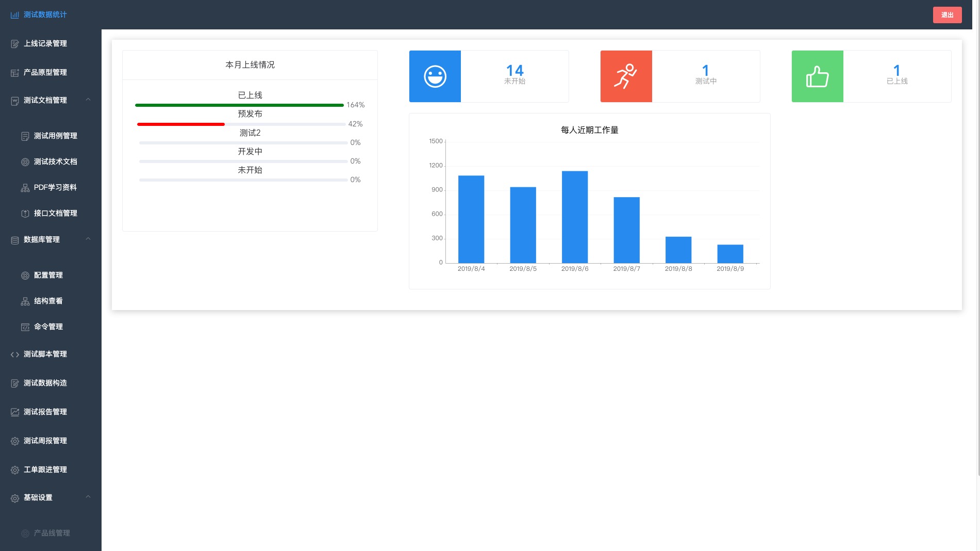Click the 2019/8/6 bar in the chart
Viewport: 980px width, 551px height.
[x=575, y=217]
